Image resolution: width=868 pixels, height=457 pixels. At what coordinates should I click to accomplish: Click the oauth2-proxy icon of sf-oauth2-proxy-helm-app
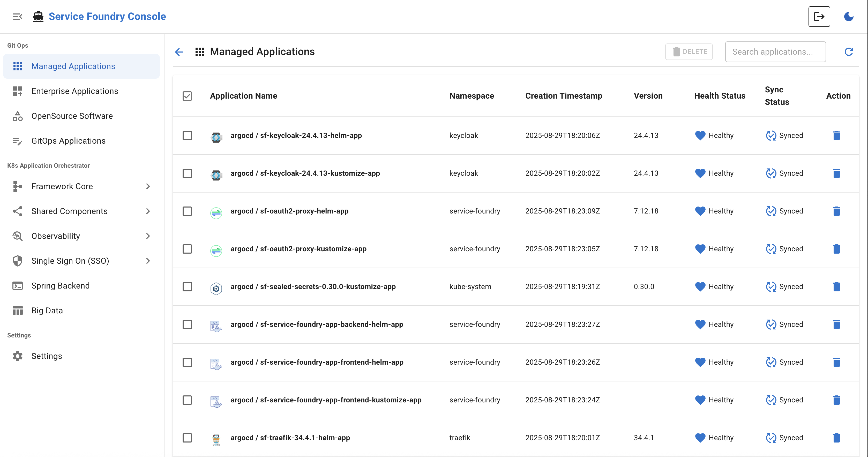pyautogui.click(x=216, y=213)
